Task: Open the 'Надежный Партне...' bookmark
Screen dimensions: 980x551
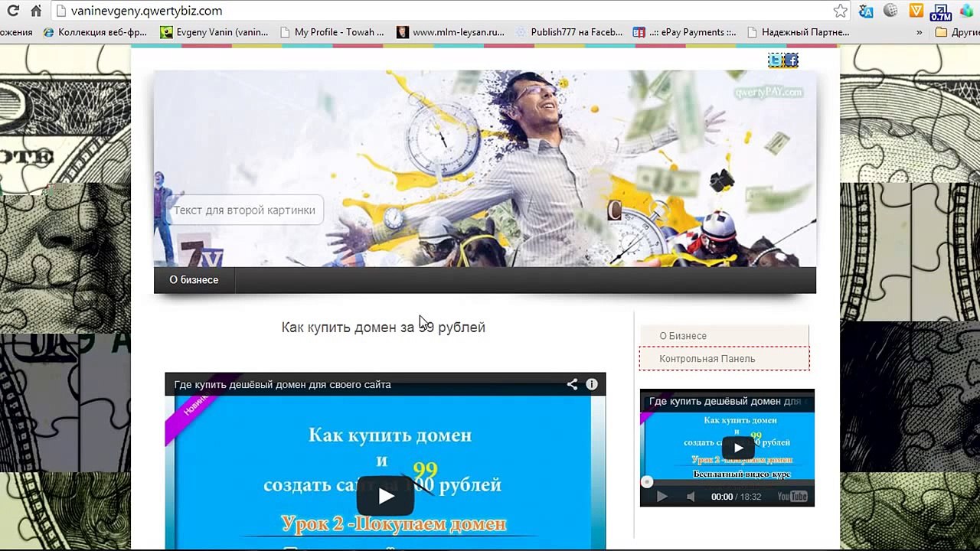Action: pos(798,32)
